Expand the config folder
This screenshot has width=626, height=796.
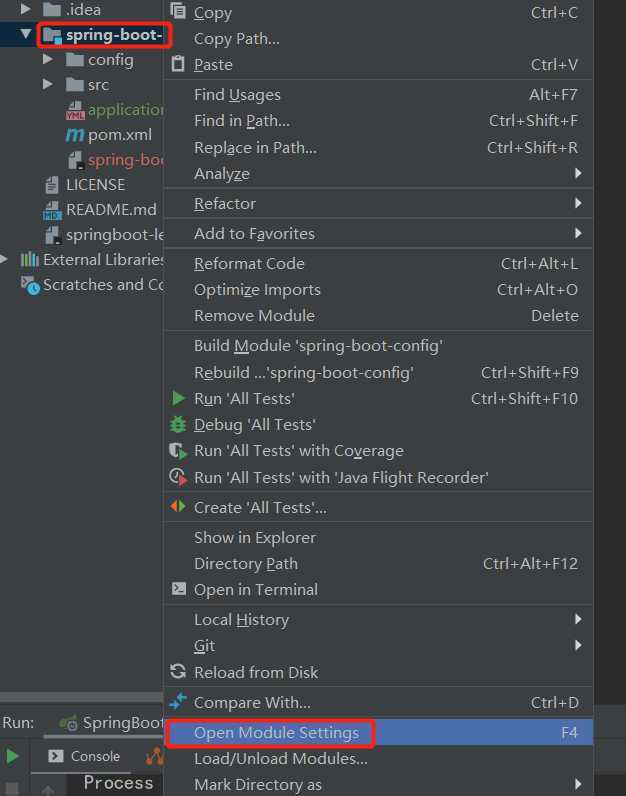click(x=48, y=60)
